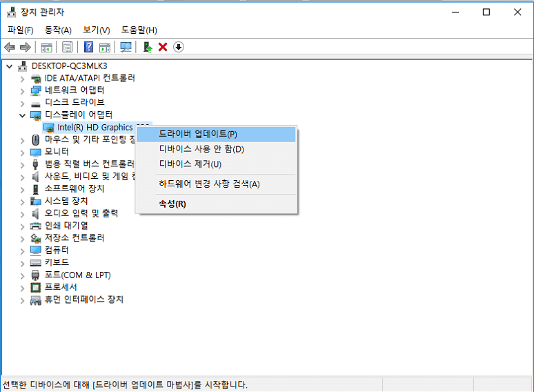Screen dimensions: 534x392
Task: Select the 네트워크 어댑터 label
Action: pyautogui.click(x=75, y=90)
